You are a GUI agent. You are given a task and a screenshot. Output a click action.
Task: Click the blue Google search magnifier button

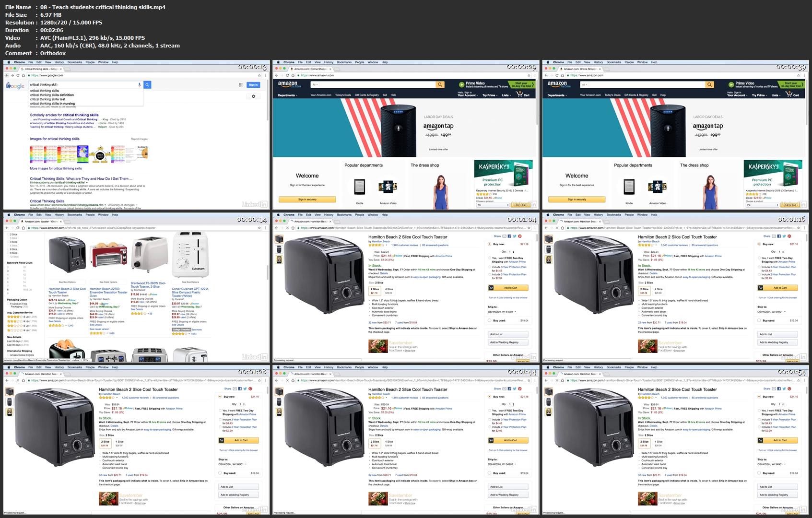[x=148, y=84]
